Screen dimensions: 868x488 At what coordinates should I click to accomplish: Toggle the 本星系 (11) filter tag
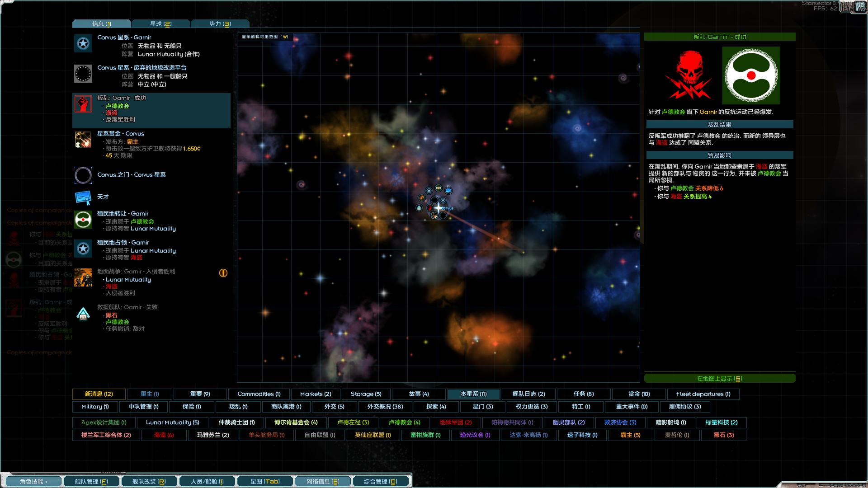(473, 394)
